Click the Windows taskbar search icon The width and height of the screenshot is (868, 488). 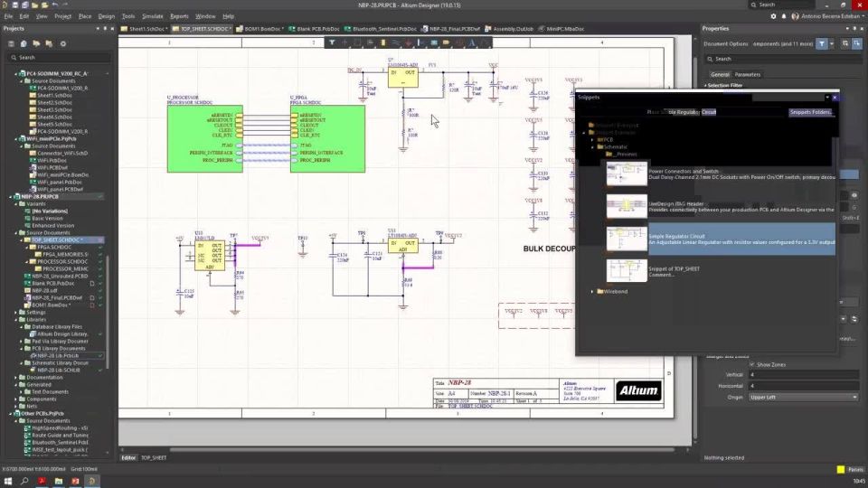pos(24,482)
